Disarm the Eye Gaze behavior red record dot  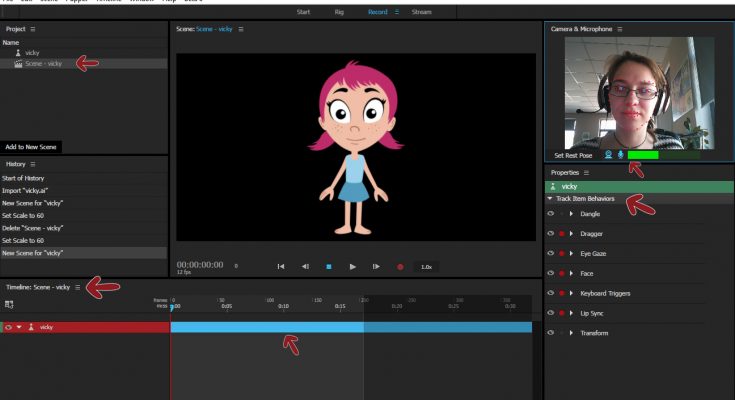[x=562, y=253]
